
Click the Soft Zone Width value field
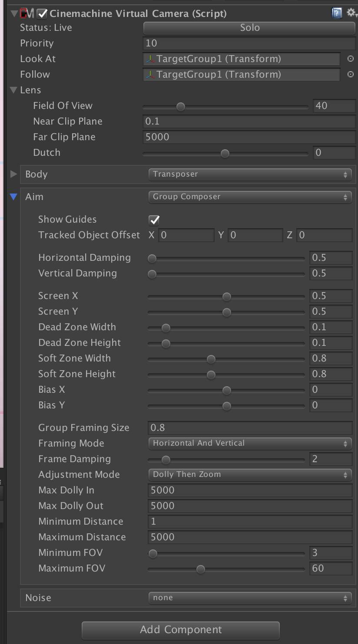pos(331,358)
